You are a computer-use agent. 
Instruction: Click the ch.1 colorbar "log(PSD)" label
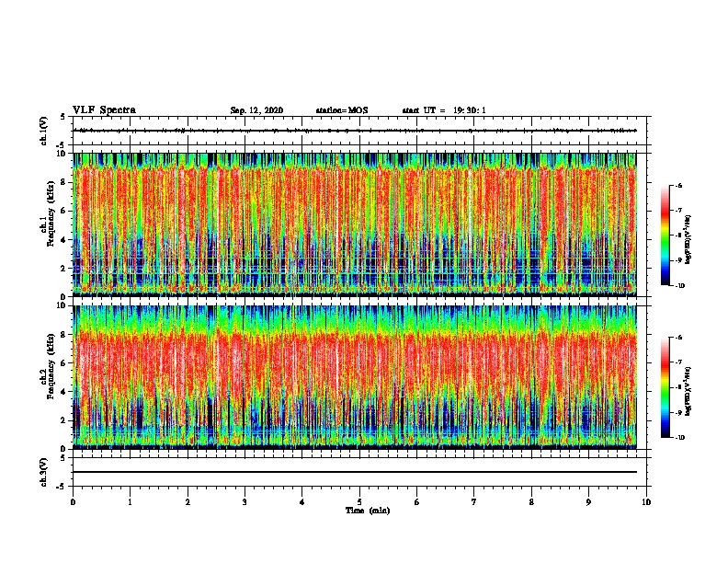[688, 240]
